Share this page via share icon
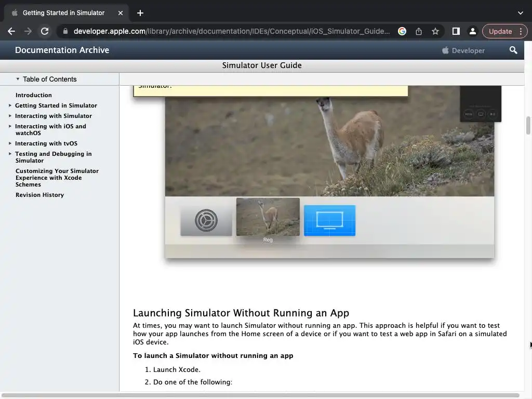Screen dimensions: 532x399 point(419,31)
